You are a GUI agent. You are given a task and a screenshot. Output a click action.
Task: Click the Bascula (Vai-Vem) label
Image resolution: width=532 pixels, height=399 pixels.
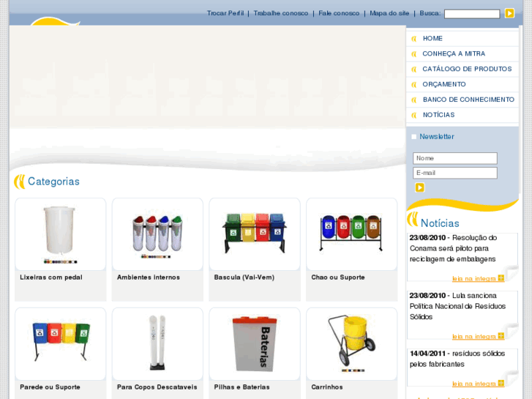pyautogui.click(x=244, y=277)
